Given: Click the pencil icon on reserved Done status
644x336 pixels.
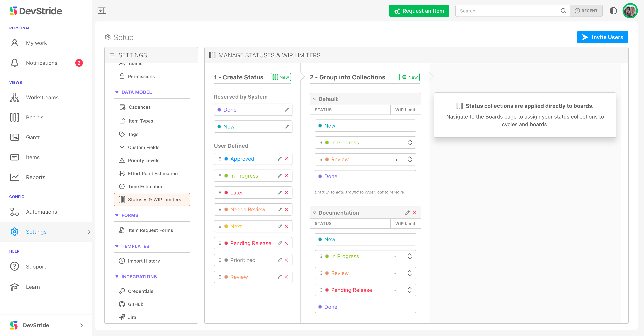Looking at the screenshot, I should pos(287,110).
